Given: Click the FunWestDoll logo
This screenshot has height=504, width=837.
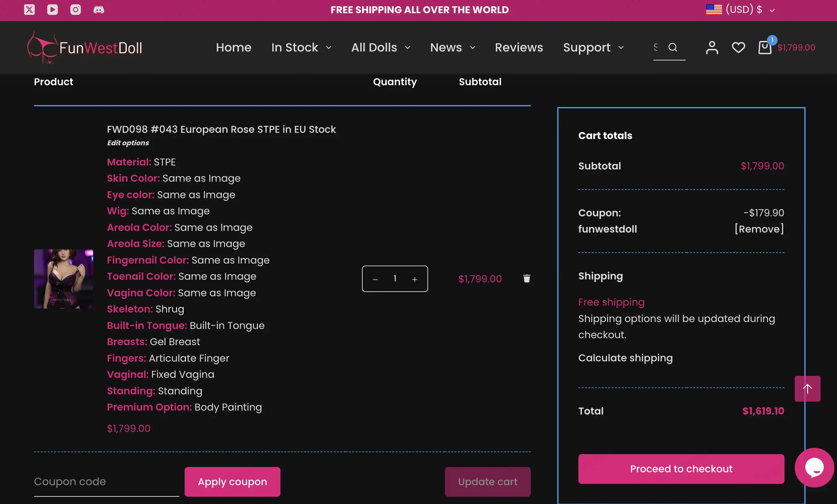Looking at the screenshot, I should pos(85,48).
